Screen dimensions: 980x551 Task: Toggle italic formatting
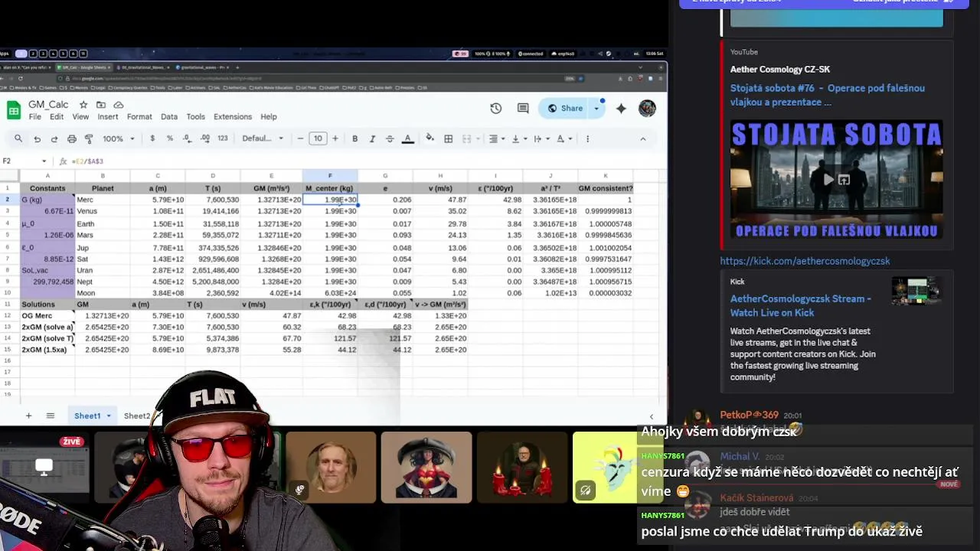(372, 139)
